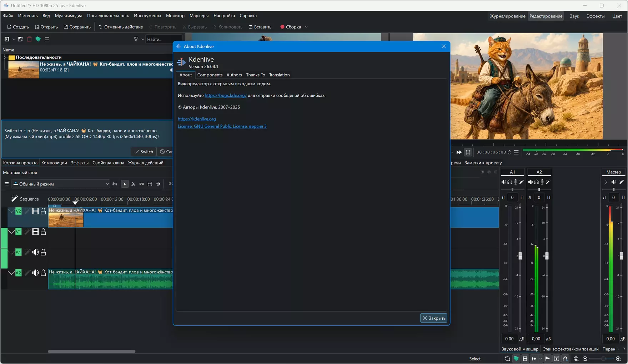Open the Справка menu
Screen dimensions: 628x364
pyautogui.click(x=248, y=16)
